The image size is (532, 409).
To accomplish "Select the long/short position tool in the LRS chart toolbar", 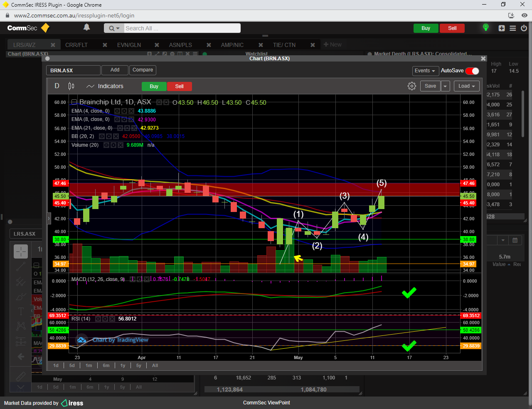I will click(x=21, y=341).
